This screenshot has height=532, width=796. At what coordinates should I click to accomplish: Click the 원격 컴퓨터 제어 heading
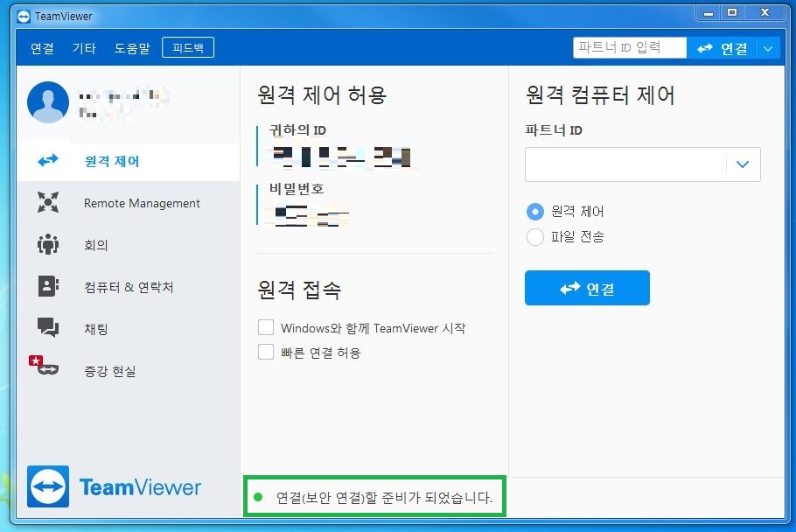pos(600,94)
